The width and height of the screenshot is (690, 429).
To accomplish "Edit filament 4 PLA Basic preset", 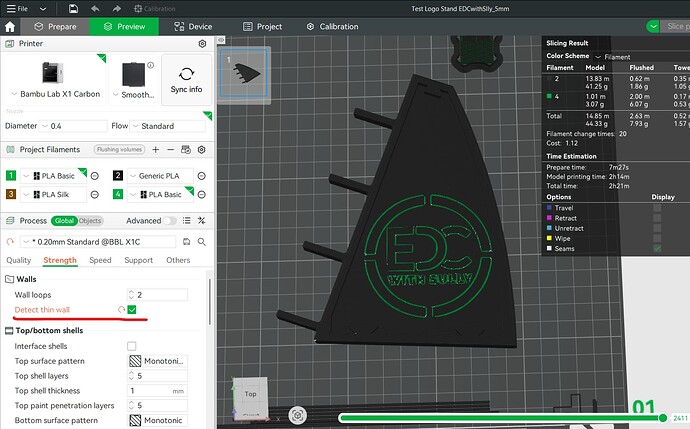I will tap(202, 194).
